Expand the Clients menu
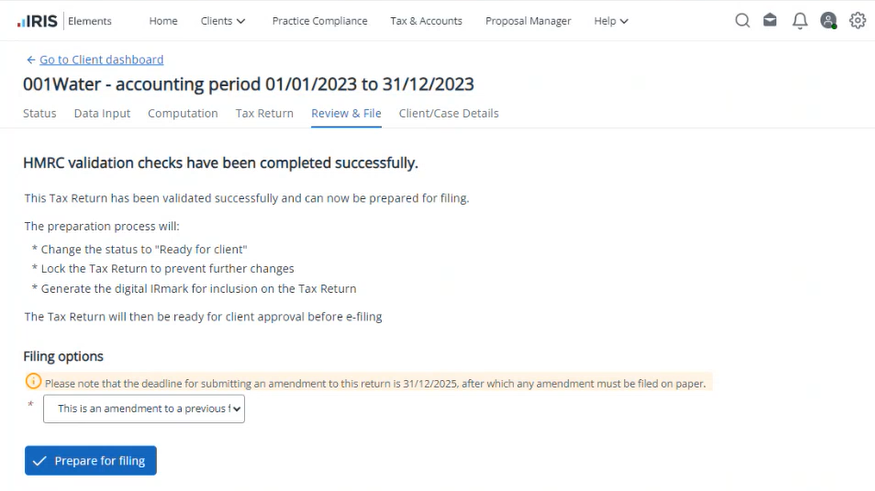The height and width of the screenshot is (491, 875). (x=223, y=21)
